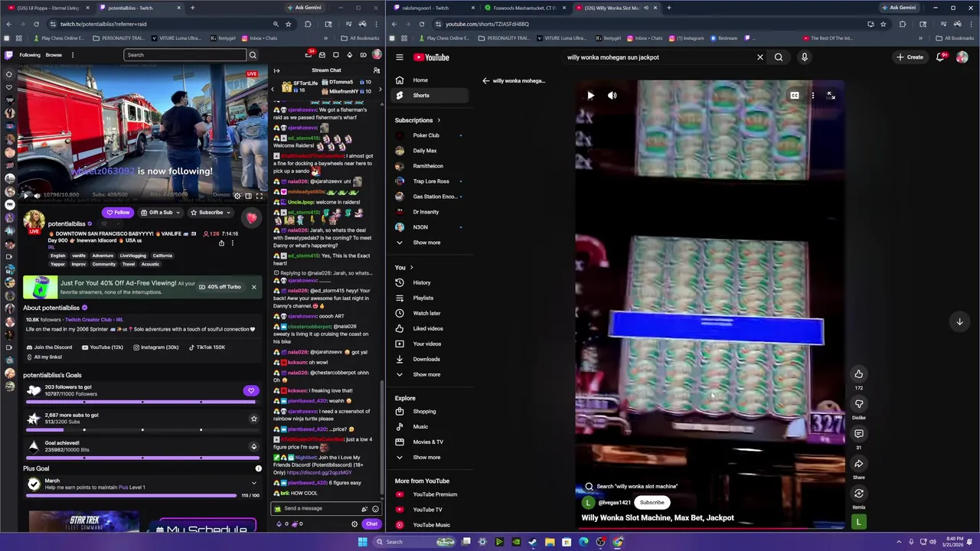
Task: Click the purple Chat send button
Action: point(371,524)
